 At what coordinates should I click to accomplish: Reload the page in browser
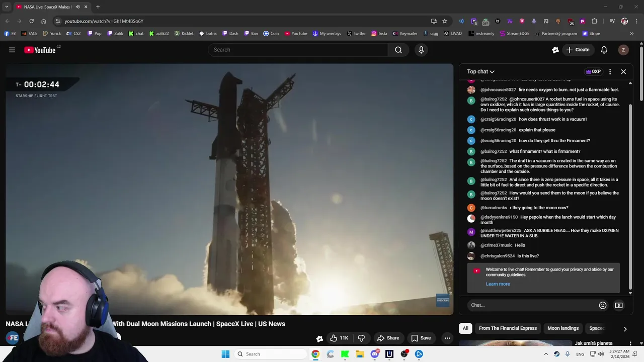(x=31, y=21)
